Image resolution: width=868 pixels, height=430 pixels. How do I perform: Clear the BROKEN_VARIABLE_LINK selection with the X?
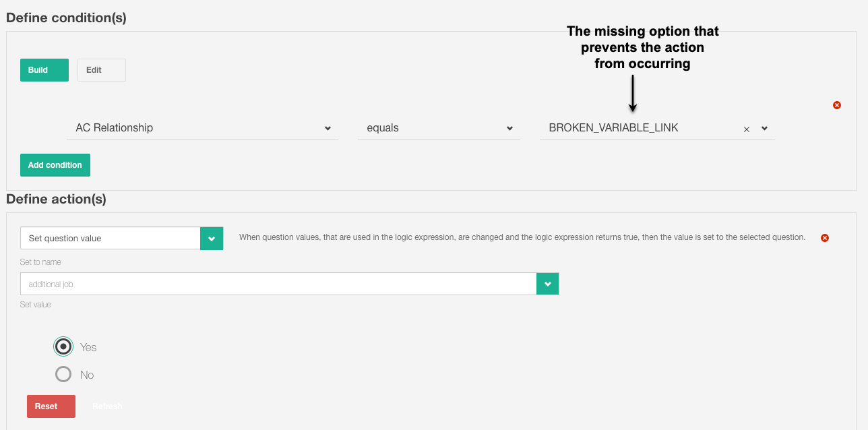pos(747,129)
